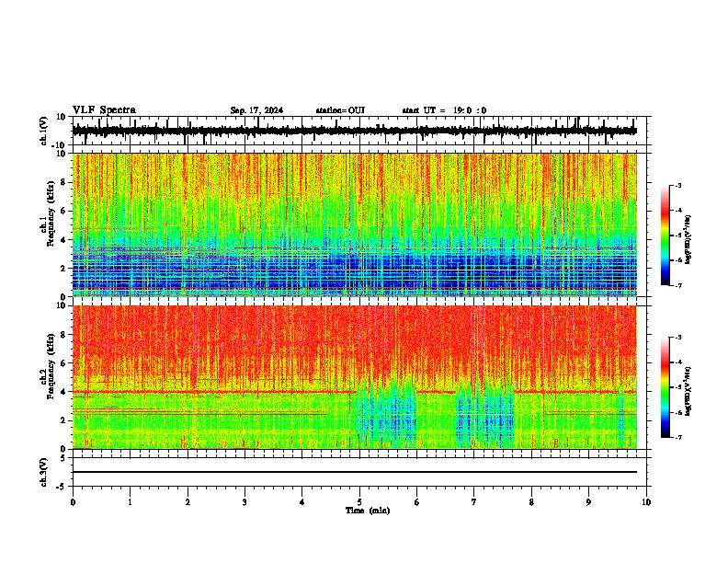The width and height of the screenshot is (728, 563).
Task: Select the date "Sep. 17, 2024"
Action: (x=256, y=110)
